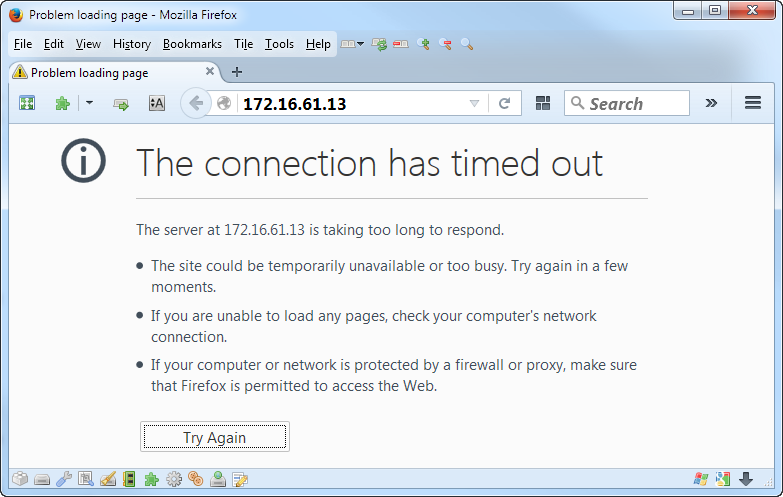Open the History menu
The image size is (783, 497).
pyautogui.click(x=132, y=44)
